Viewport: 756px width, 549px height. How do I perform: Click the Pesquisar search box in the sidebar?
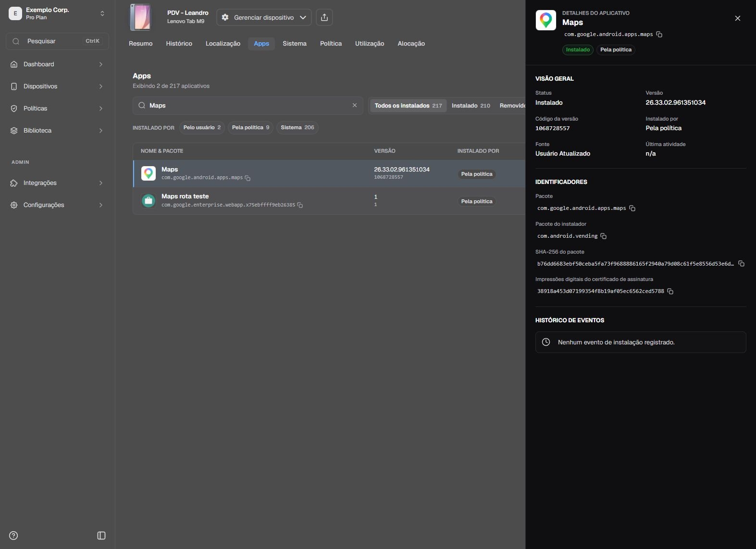pos(57,41)
